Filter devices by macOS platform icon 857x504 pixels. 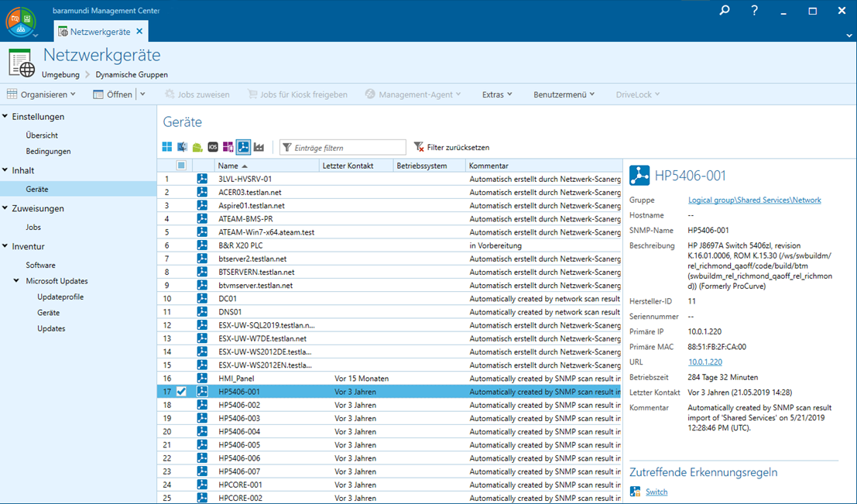point(183,147)
